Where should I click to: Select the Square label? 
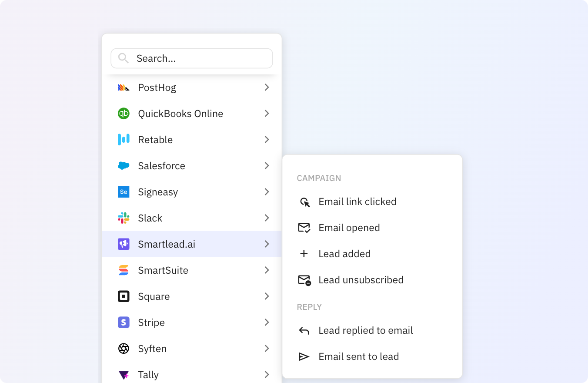[x=154, y=297]
